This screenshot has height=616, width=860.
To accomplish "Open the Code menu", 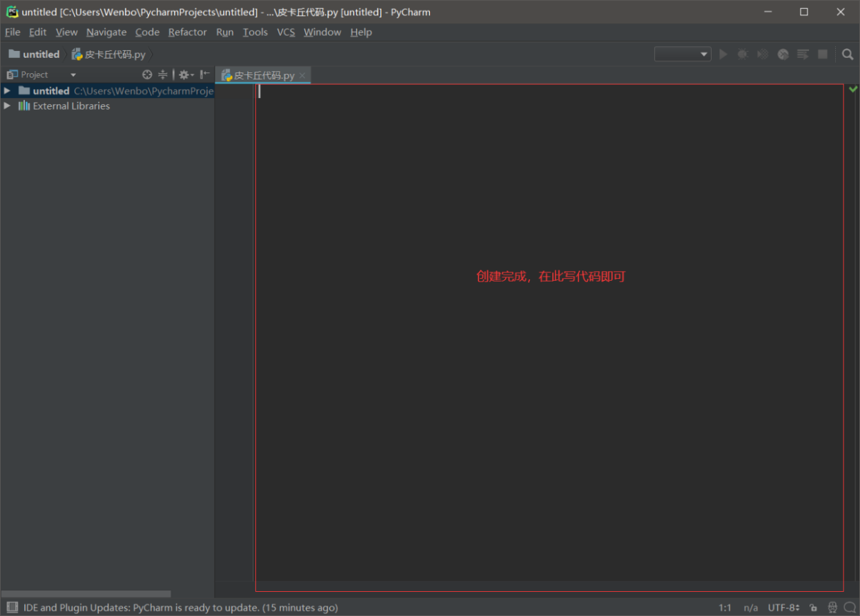I will click(x=147, y=32).
